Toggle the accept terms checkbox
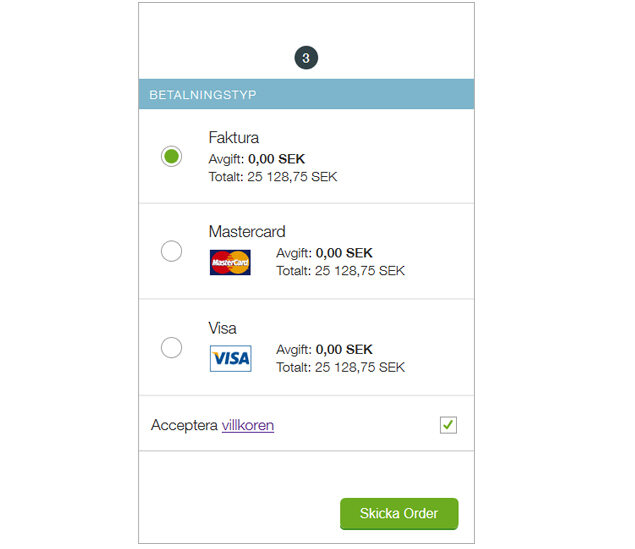 pos(448,425)
